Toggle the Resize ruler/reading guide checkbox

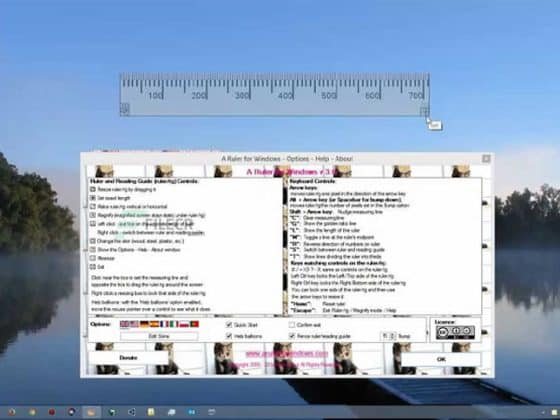(292, 336)
